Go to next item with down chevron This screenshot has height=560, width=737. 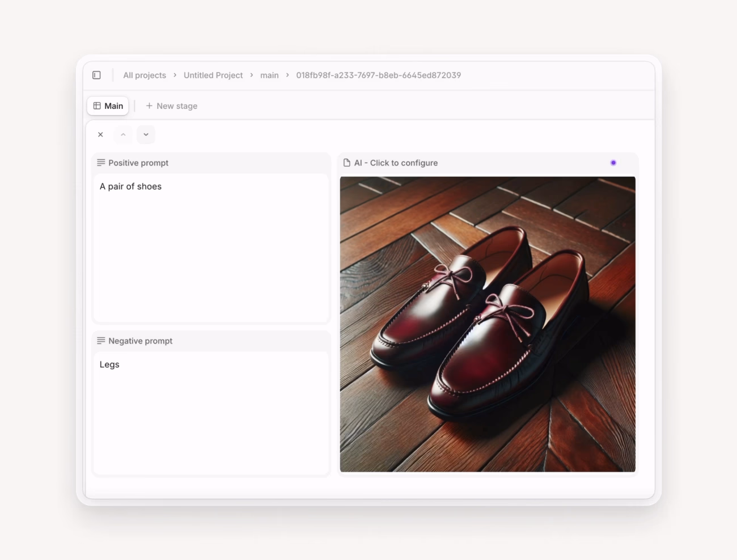[x=146, y=134]
